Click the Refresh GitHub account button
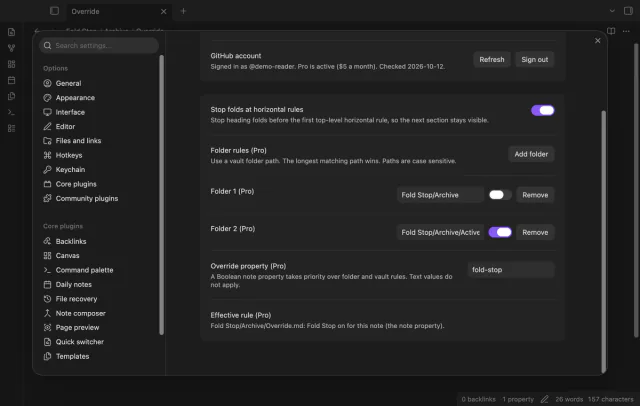This screenshot has height=406, width=640. pyautogui.click(x=491, y=60)
